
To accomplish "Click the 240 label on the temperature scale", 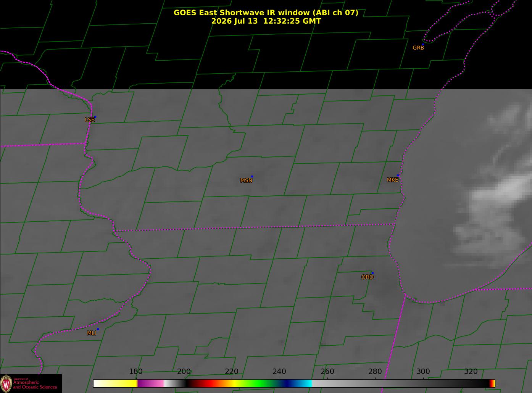I will 279,372.
